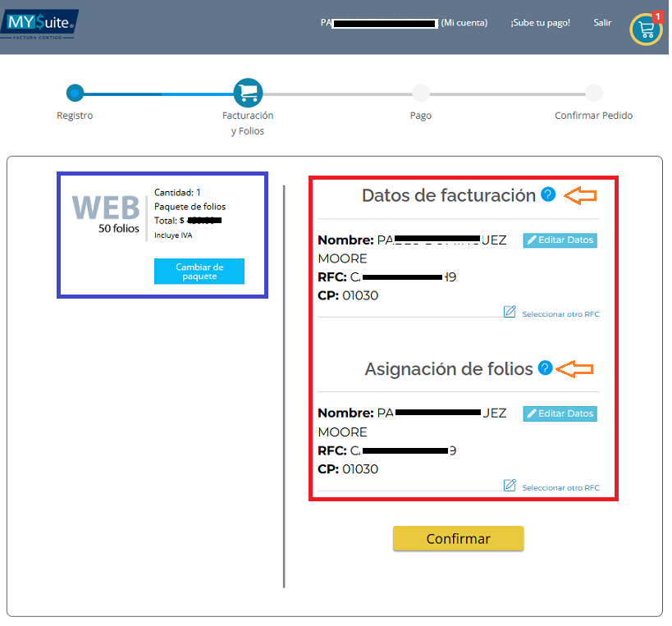Click help icon beside Datos de facturación
The width and height of the screenshot is (672, 626).
click(x=548, y=194)
